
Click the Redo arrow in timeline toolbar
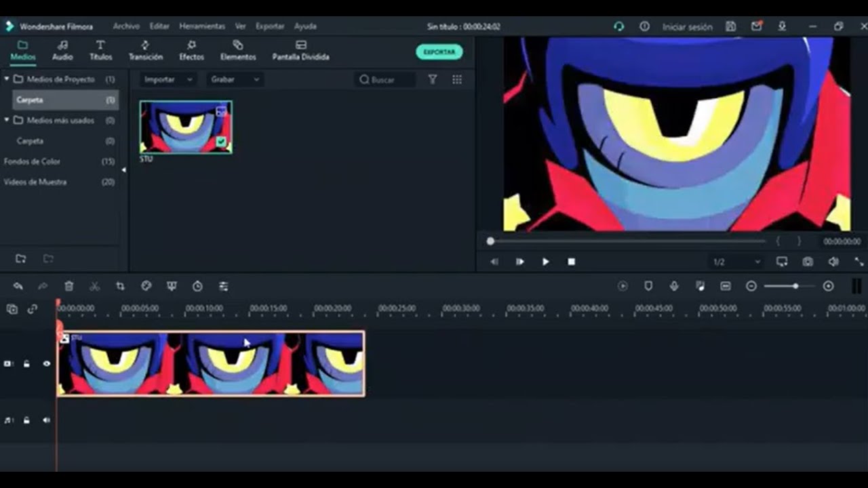click(43, 287)
